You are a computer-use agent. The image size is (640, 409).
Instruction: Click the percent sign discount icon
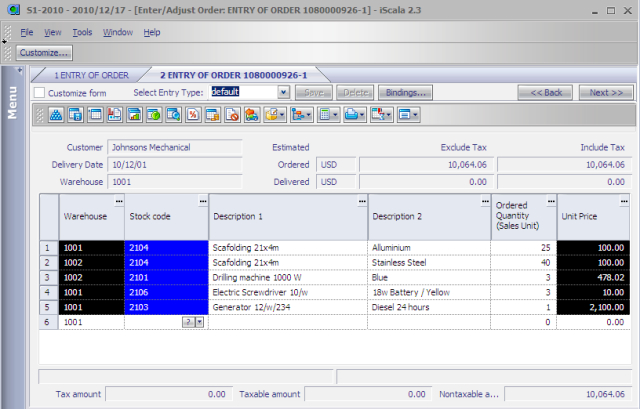coord(193,115)
